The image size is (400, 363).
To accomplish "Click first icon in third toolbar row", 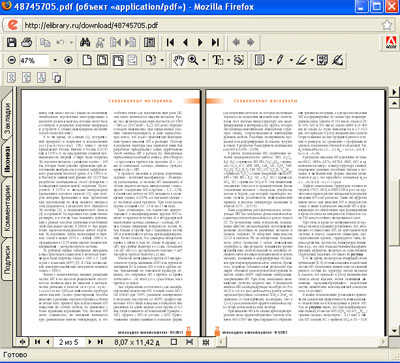I will coord(12,78).
